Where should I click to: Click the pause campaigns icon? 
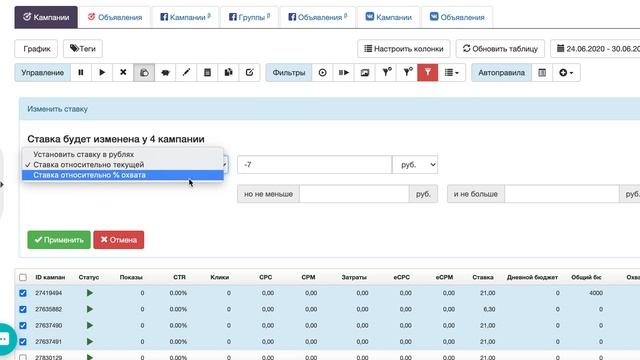click(81, 73)
